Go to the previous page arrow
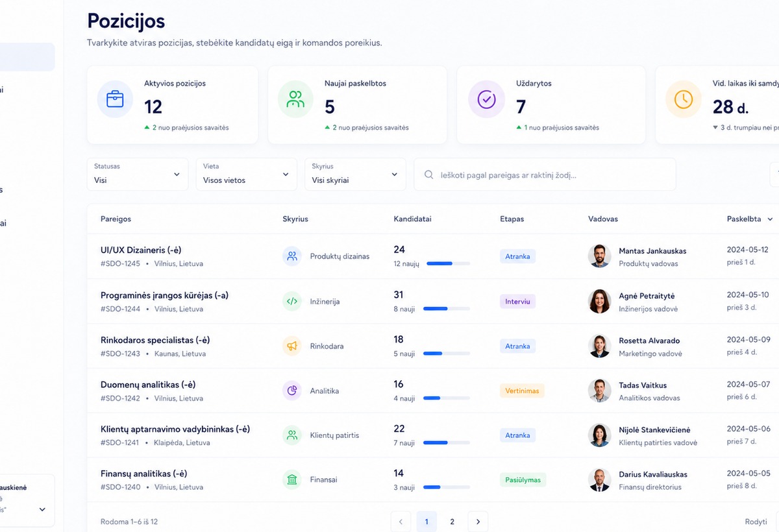 (x=401, y=522)
